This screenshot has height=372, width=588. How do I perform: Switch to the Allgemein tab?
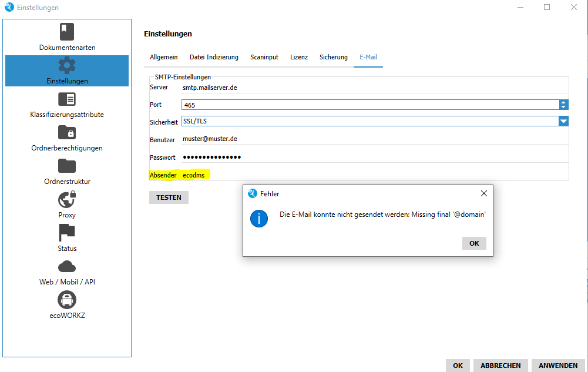[164, 57]
